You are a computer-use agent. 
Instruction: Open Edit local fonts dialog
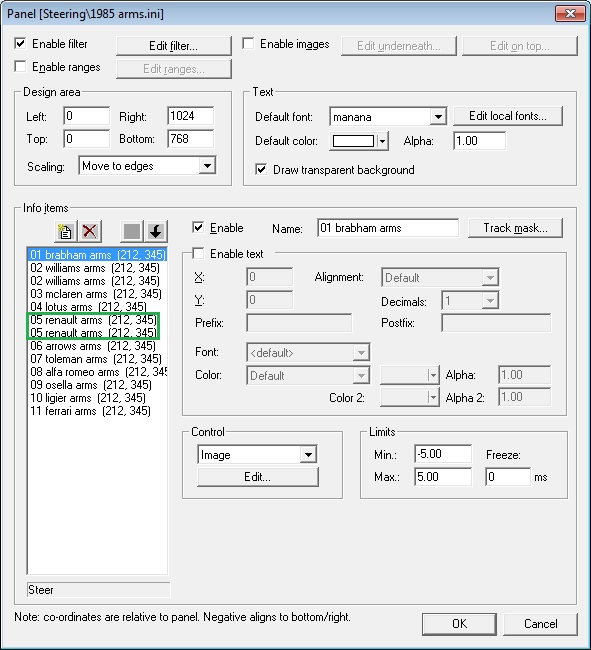(x=508, y=116)
